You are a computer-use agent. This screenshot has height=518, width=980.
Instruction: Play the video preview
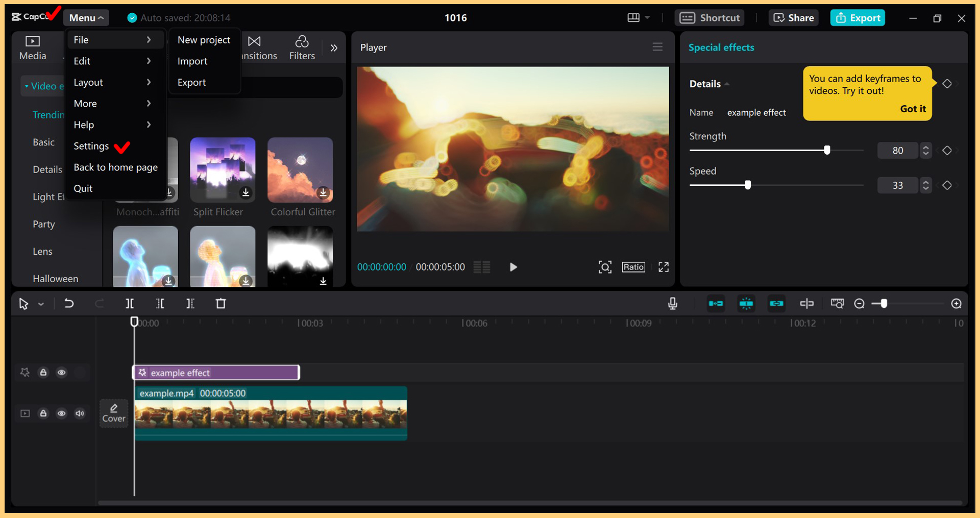pos(513,267)
